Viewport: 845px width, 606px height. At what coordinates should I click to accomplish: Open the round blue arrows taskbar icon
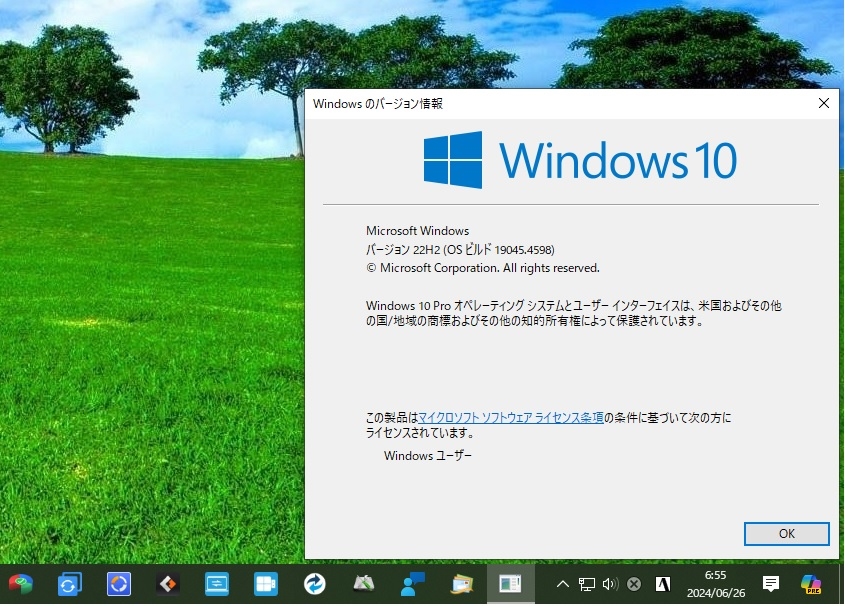point(315,584)
